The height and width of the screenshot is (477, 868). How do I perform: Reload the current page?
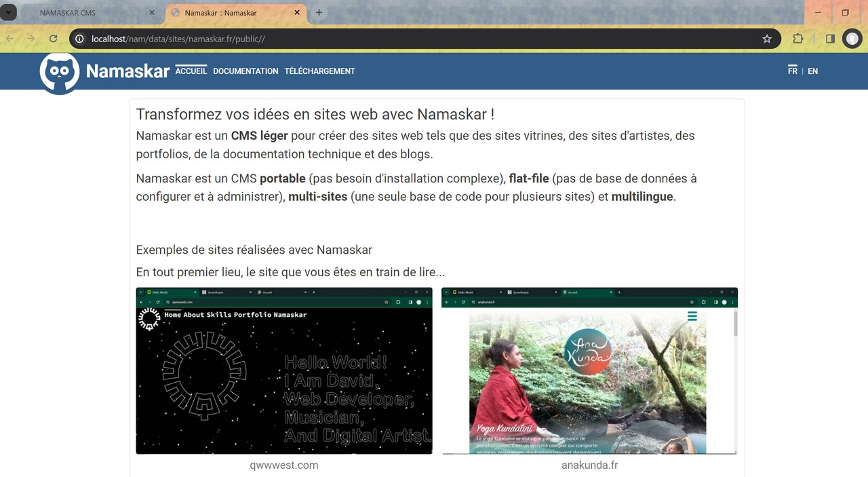click(x=53, y=39)
